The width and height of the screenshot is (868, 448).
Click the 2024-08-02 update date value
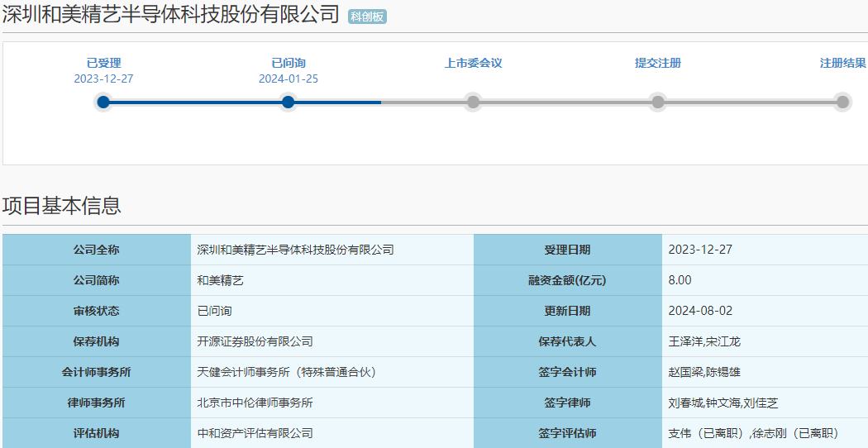tap(700, 311)
